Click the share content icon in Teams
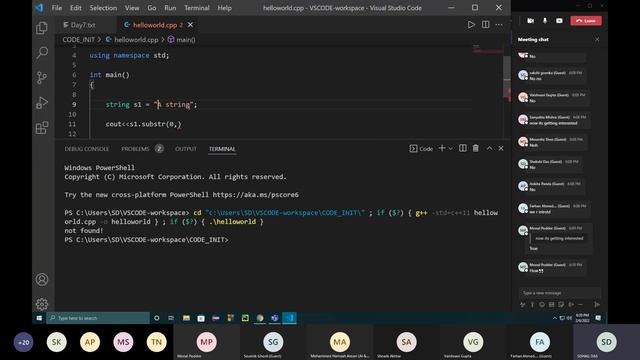The width and height of the screenshot is (640, 360). (x=559, y=20)
